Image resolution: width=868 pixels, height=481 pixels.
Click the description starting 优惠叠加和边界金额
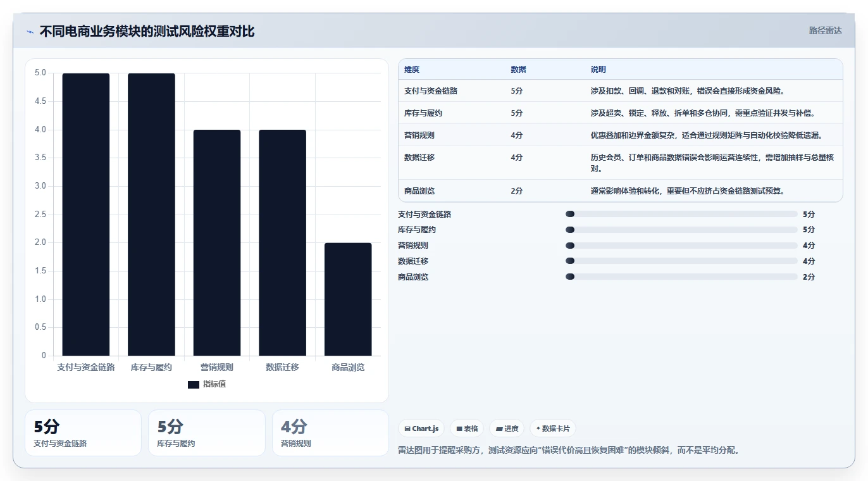pos(706,135)
